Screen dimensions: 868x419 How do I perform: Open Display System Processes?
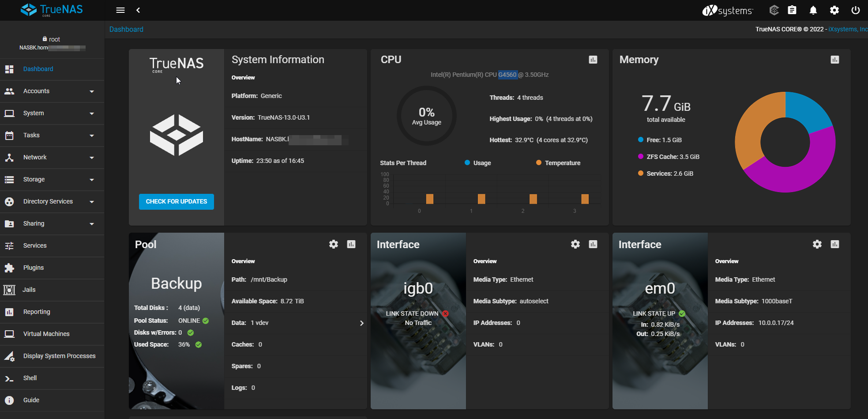click(x=52, y=356)
